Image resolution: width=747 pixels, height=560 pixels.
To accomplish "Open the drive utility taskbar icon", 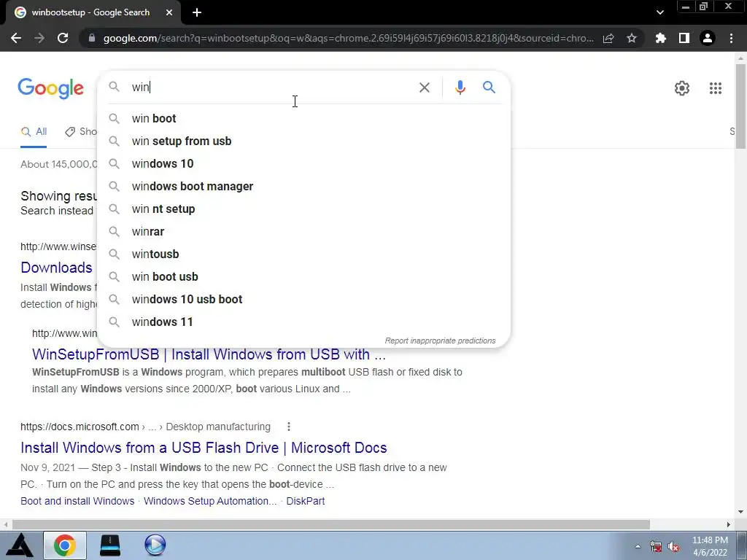I will [109, 545].
